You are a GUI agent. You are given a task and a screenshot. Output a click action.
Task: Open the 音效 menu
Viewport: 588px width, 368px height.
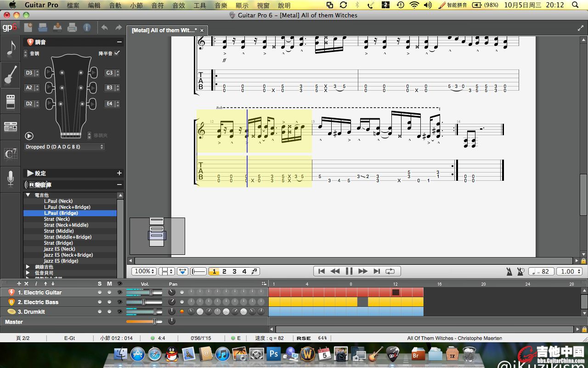tap(179, 5)
